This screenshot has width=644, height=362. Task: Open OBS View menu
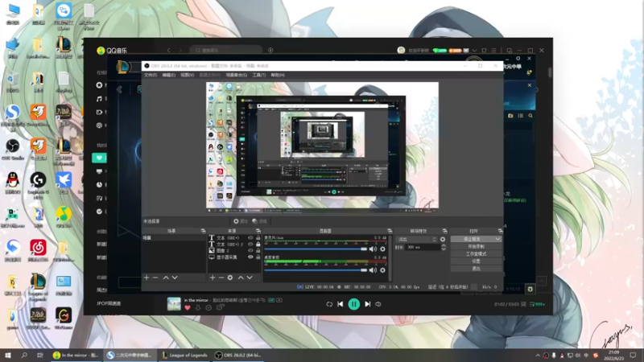click(188, 75)
